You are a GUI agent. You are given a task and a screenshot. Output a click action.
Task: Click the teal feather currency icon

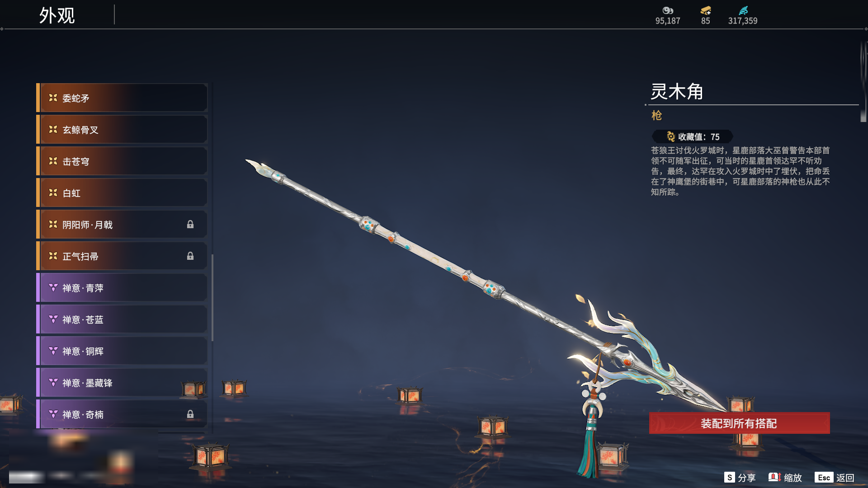tap(743, 10)
